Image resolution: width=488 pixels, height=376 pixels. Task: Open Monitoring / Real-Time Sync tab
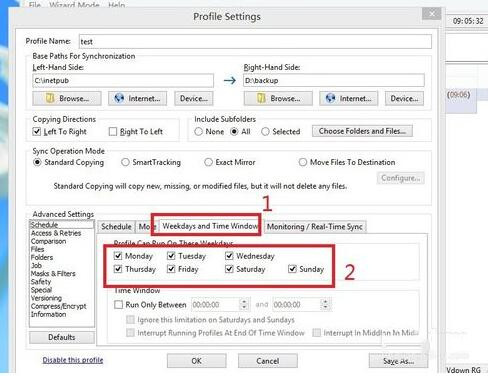click(x=315, y=227)
